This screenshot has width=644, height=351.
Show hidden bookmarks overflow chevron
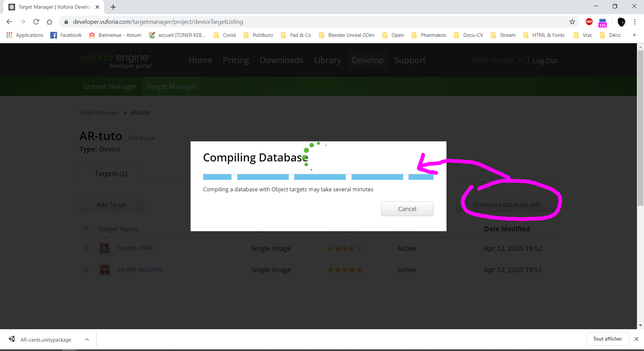click(x=634, y=35)
